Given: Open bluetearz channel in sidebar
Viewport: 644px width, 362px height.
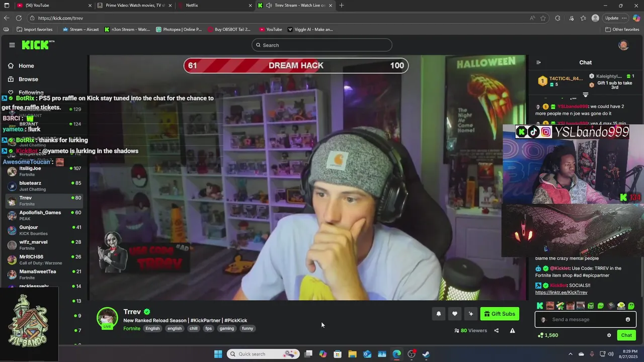Looking at the screenshot, I should click(x=44, y=186).
